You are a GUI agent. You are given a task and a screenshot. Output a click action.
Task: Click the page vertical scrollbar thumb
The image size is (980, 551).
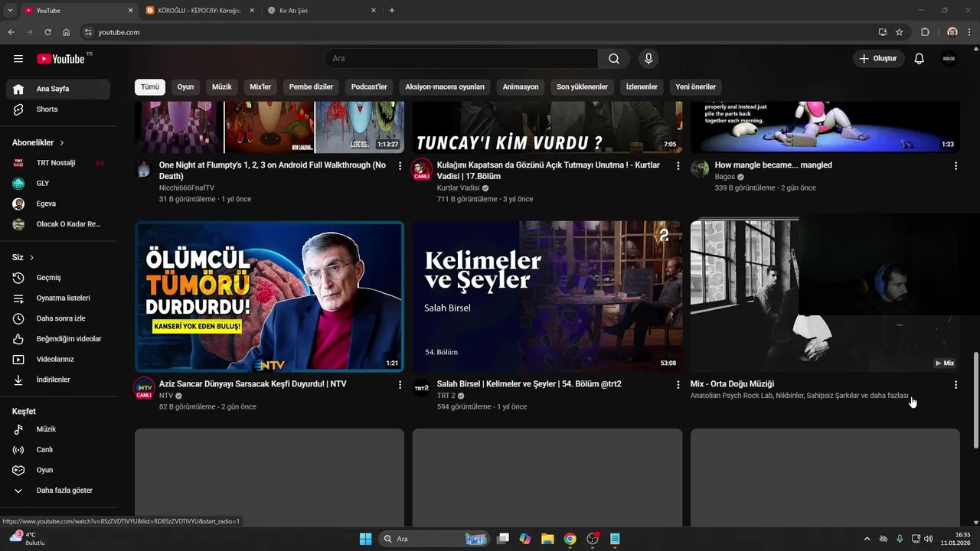[x=975, y=400]
